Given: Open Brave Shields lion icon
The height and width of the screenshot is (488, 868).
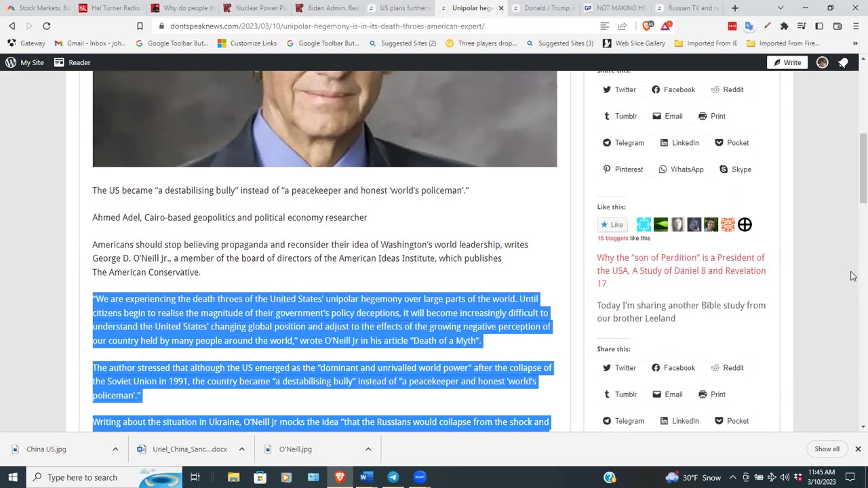Looking at the screenshot, I should (x=648, y=26).
